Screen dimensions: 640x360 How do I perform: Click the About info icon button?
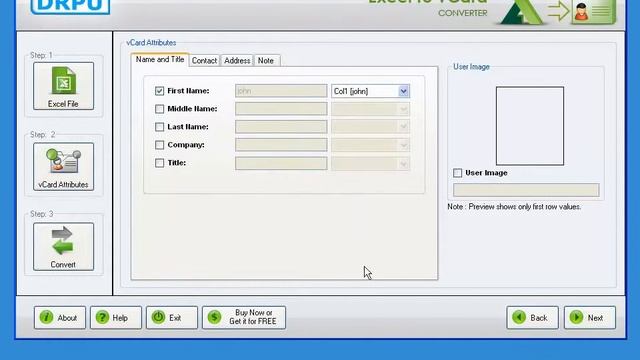(x=60, y=318)
